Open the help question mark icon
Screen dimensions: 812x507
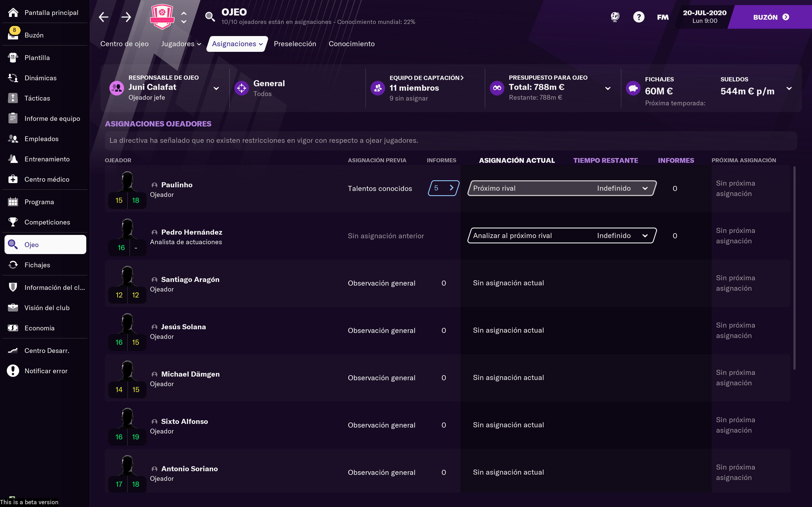click(x=639, y=17)
